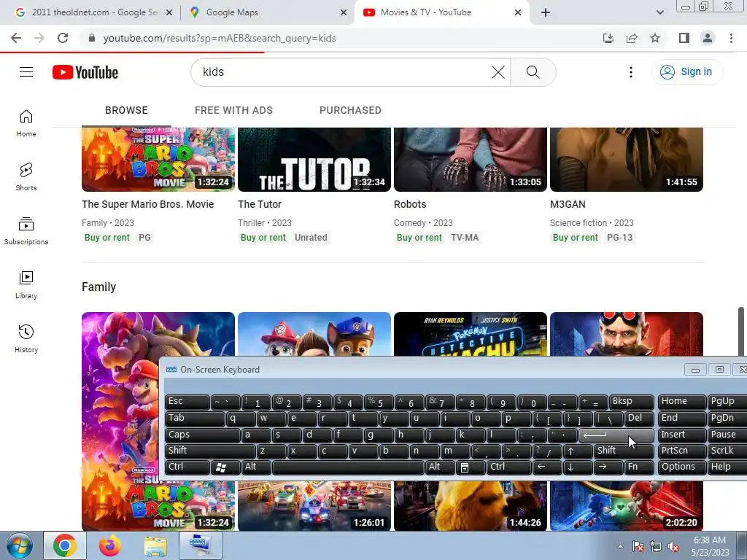Image resolution: width=747 pixels, height=560 pixels.
Task: Open File Explorer from the taskbar
Action: [x=156, y=545]
